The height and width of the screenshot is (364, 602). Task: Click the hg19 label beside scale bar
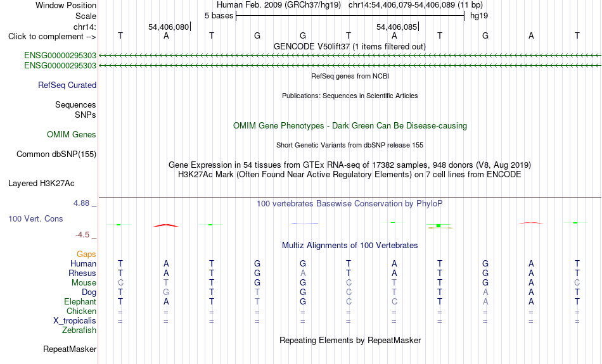click(x=479, y=16)
